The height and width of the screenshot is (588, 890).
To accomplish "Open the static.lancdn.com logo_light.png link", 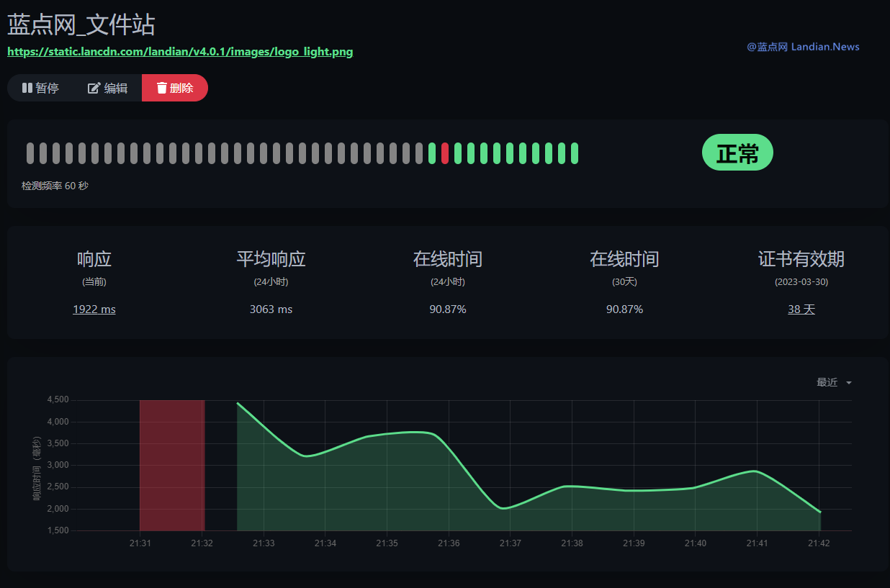I will 180,52.
